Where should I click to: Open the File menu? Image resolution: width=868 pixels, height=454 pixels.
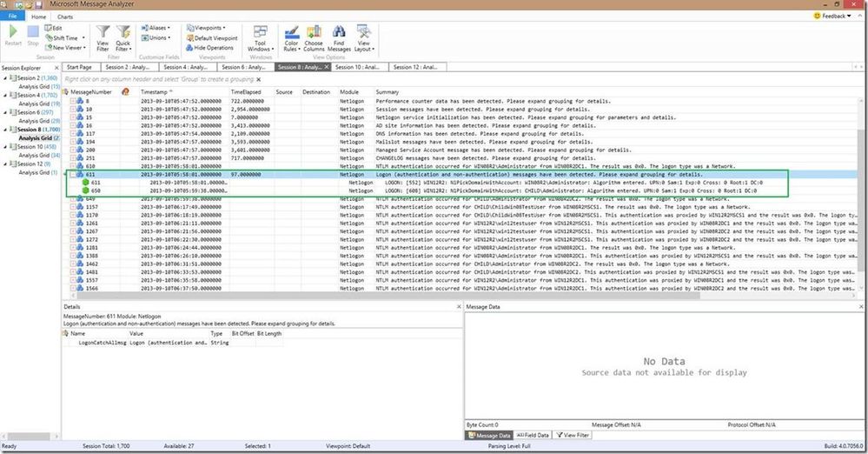[x=12, y=16]
